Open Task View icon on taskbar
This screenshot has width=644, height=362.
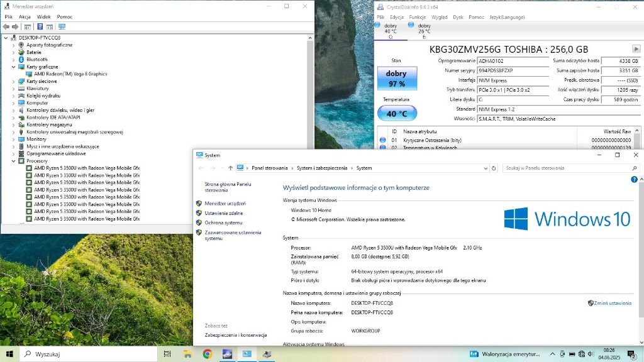pos(167,354)
